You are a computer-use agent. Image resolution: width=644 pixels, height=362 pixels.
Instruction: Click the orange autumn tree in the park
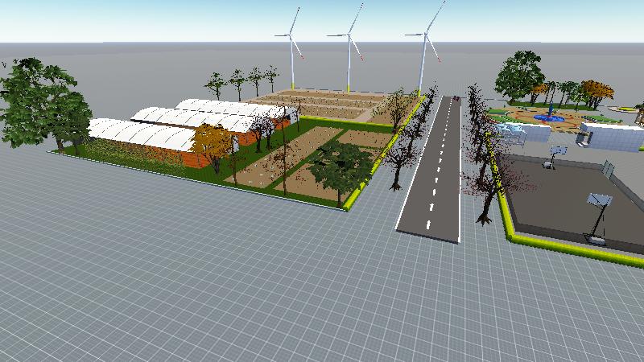coord(596,91)
